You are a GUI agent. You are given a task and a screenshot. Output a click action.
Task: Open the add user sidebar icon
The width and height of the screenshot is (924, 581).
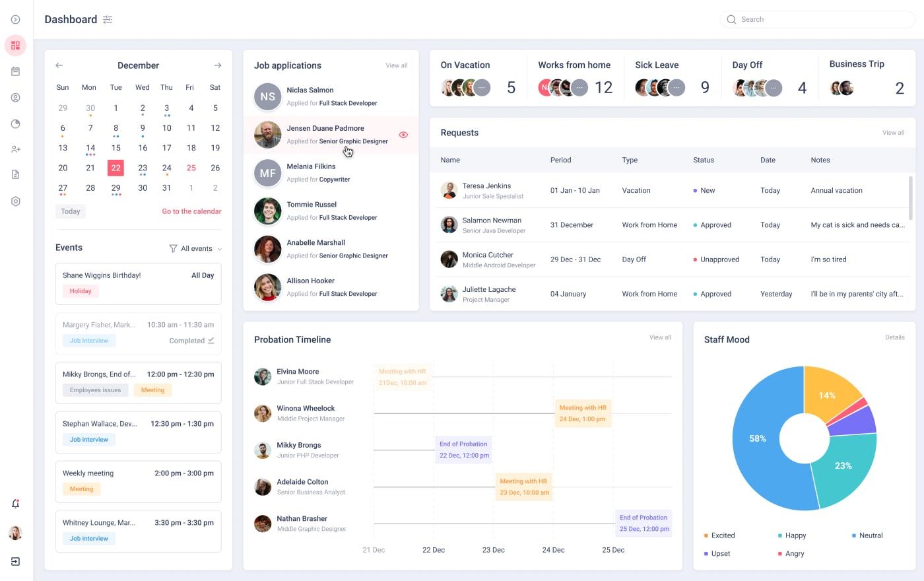(15, 149)
